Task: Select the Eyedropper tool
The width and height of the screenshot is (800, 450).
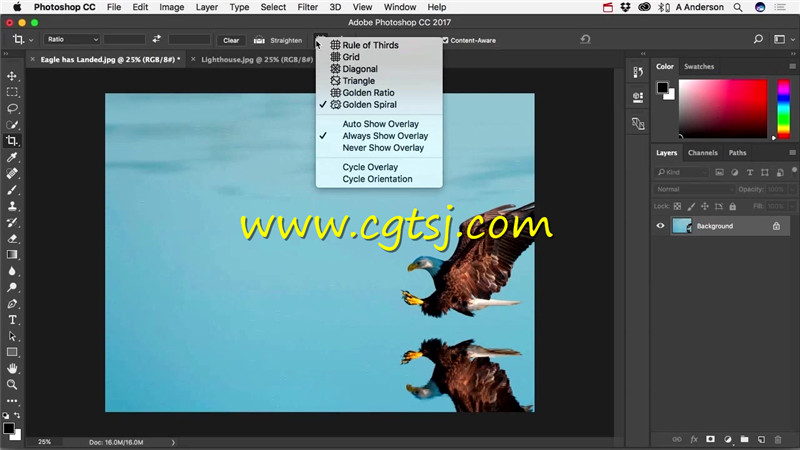Action: pyautogui.click(x=12, y=157)
